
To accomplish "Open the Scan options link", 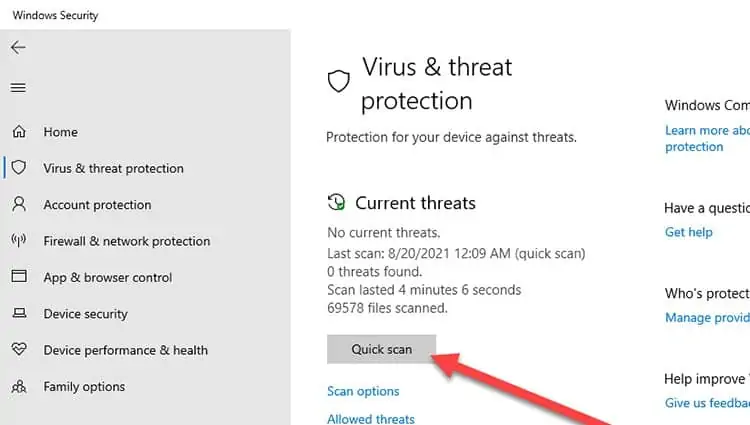I will (363, 391).
